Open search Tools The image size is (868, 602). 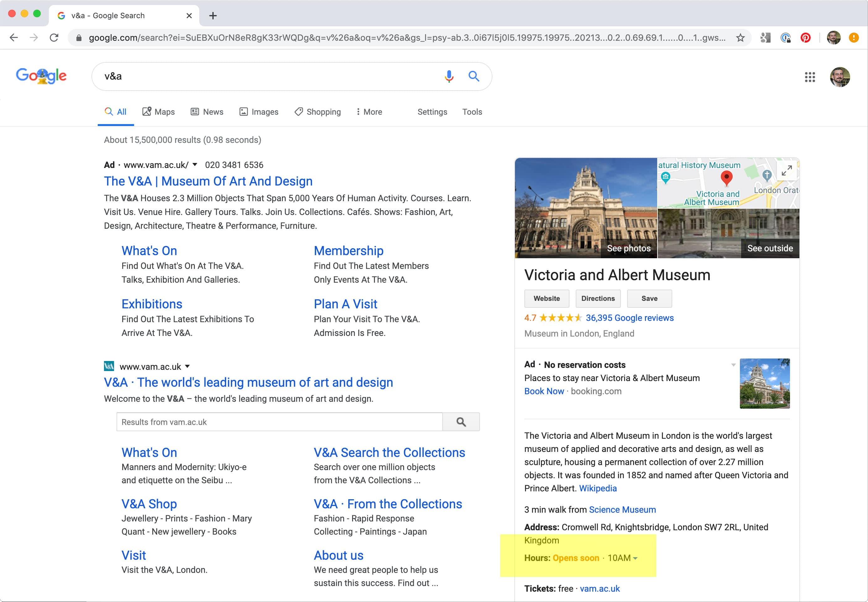pos(472,112)
